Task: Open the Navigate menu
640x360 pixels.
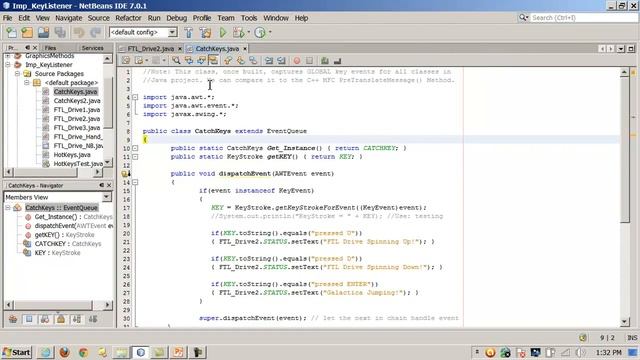Action: tap(69, 18)
